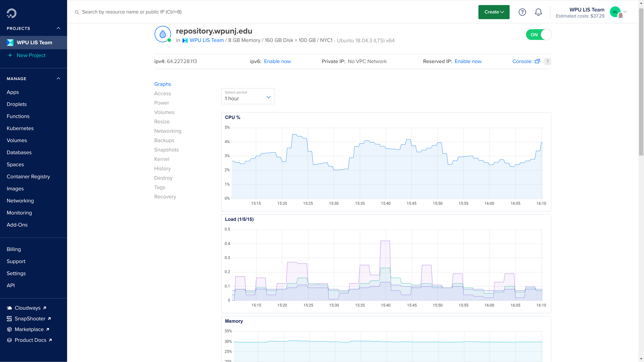Collapse the Manage sidebar section
The height and width of the screenshot is (362, 644).
(58, 79)
